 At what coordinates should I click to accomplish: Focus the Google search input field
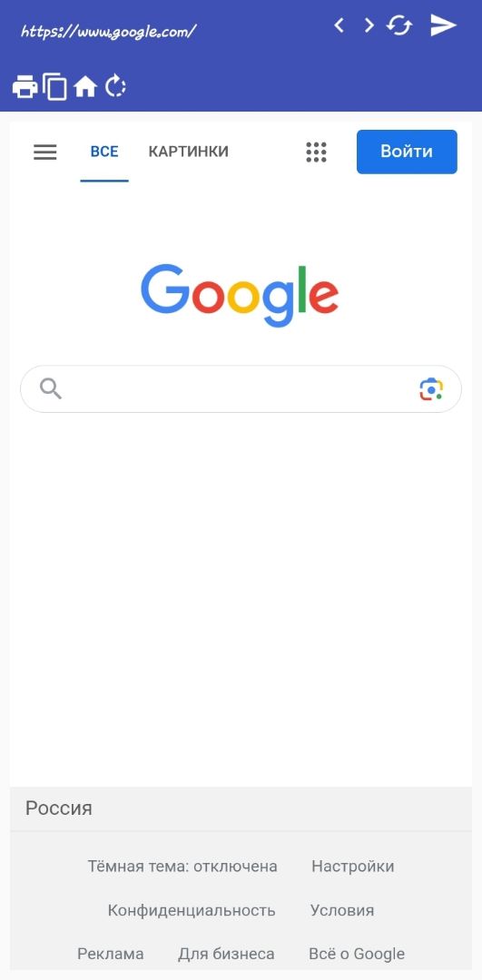241,388
